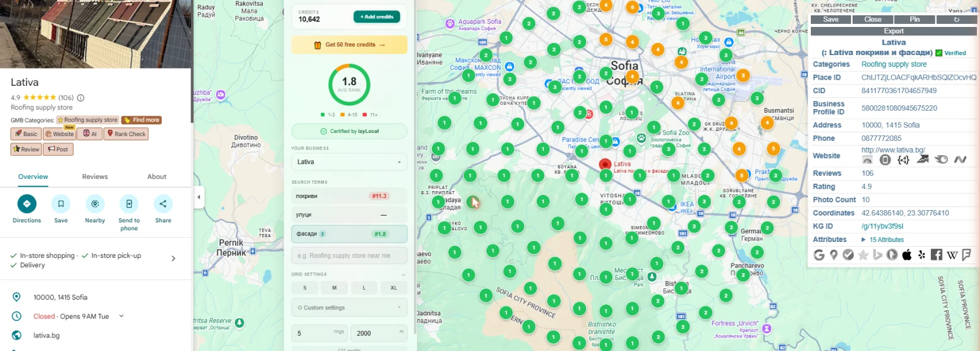This screenshot has width=980, height=351.
Task: Expand the service options chevron arrow
Action: [173, 259]
